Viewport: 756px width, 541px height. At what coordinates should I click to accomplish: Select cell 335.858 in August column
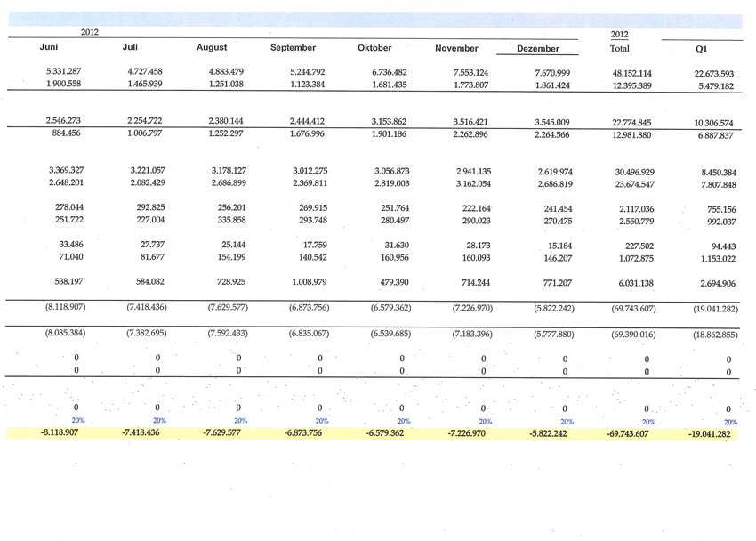tap(232, 220)
